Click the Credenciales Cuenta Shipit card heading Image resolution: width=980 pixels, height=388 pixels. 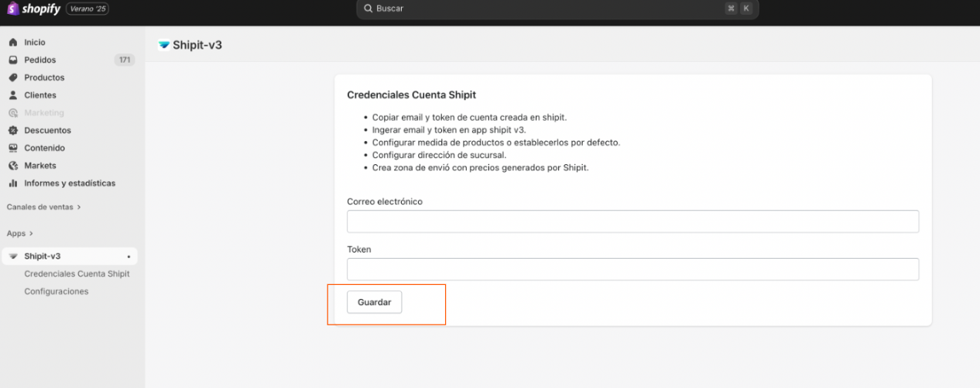click(411, 95)
